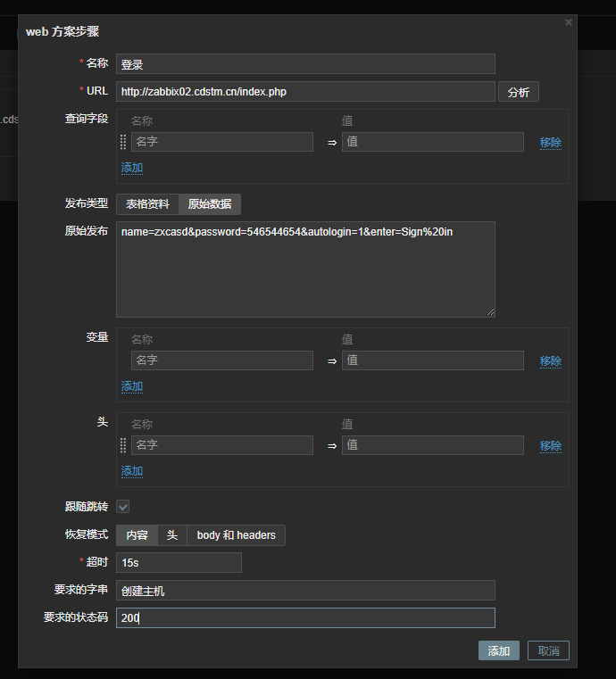The image size is (616, 679).
Task: Click 添加 button at dialog bottom
Action: (498, 651)
